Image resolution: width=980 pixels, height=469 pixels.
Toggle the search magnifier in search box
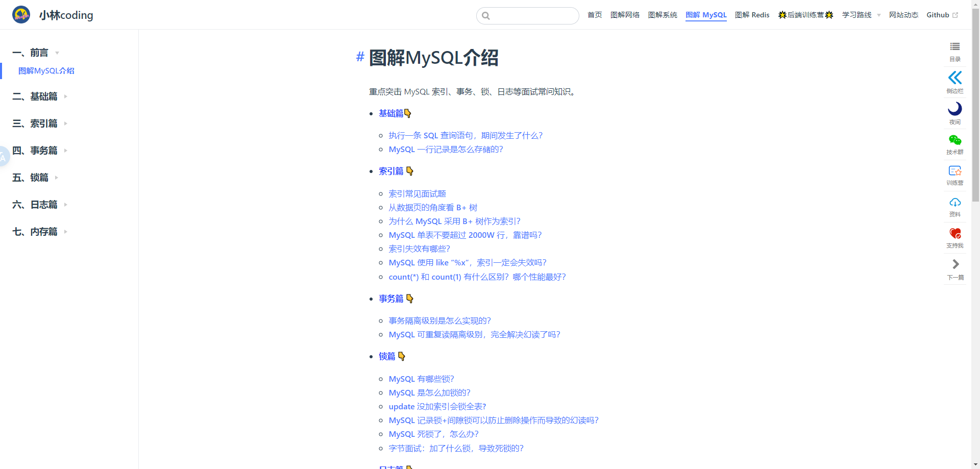[485, 16]
